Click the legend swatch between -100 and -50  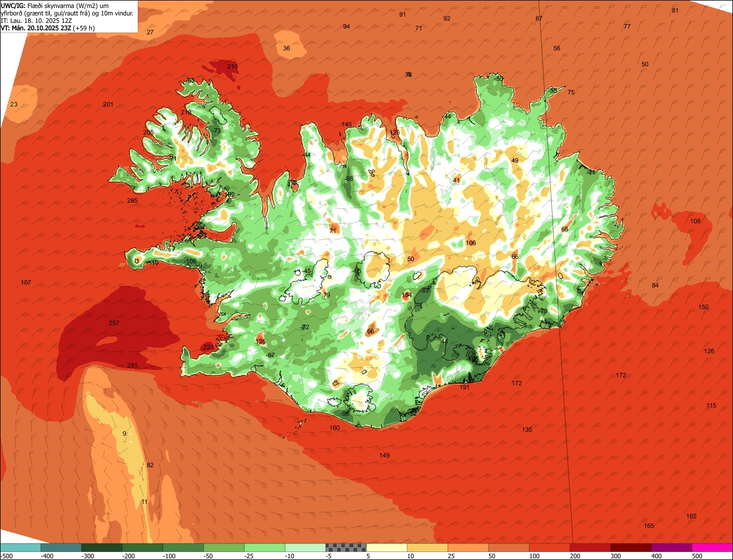(x=183, y=547)
